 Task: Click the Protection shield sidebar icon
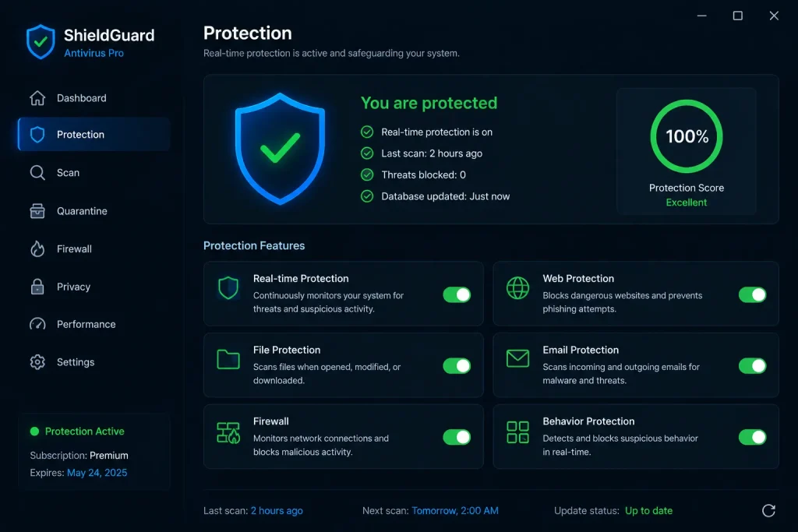click(37, 134)
